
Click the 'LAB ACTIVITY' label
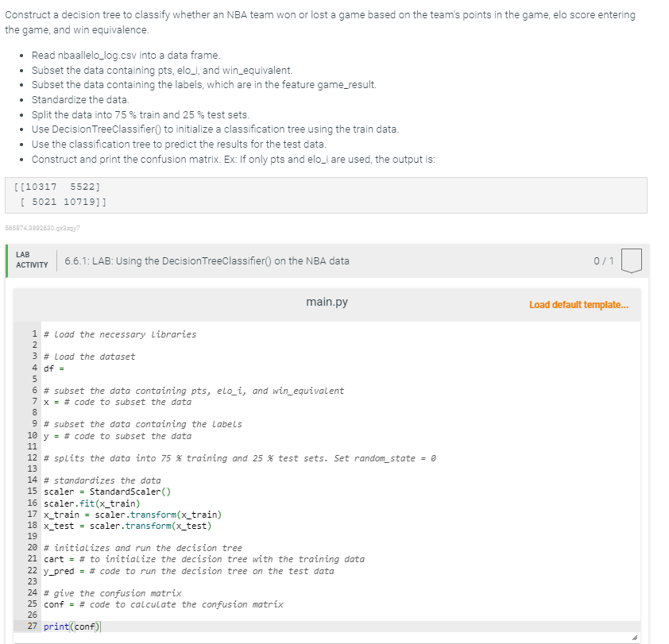point(32,260)
